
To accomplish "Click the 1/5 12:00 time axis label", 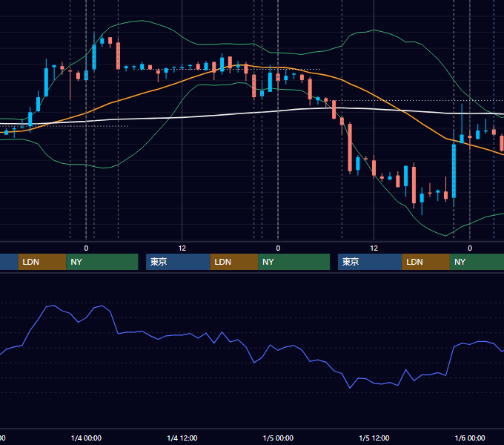I will pos(374,438).
